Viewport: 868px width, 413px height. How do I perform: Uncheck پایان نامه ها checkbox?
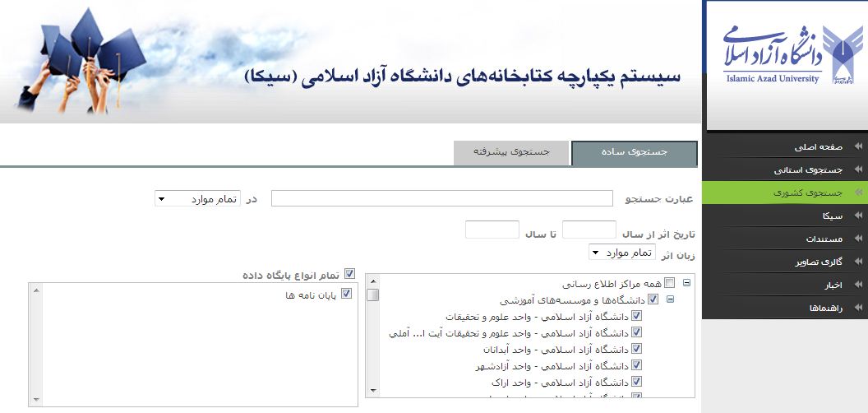pos(347,294)
